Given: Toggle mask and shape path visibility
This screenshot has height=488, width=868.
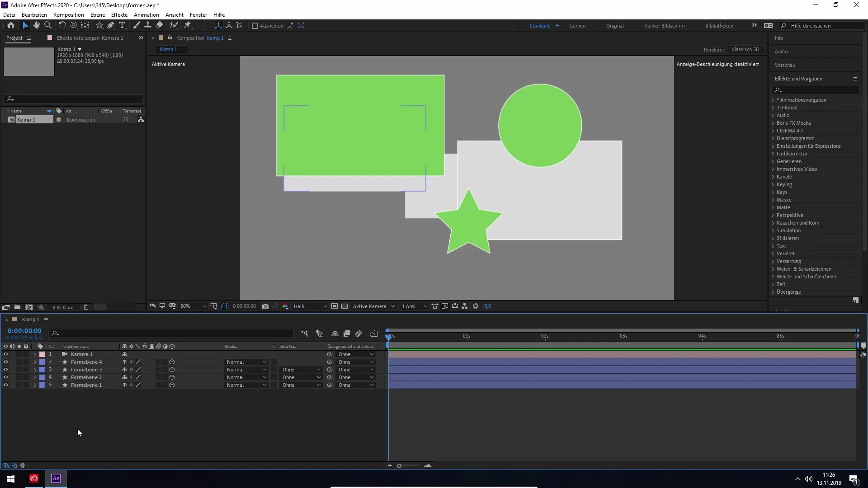Looking at the screenshot, I should (x=224, y=306).
